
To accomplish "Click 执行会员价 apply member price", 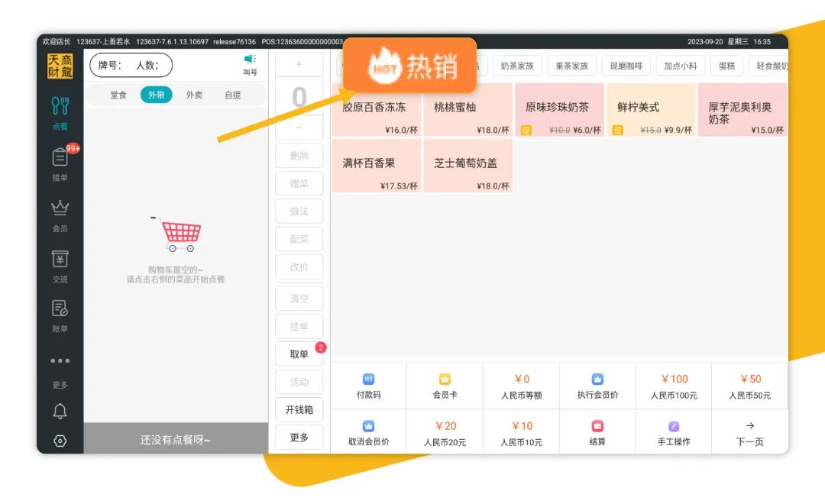I will [x=597, y=386].
